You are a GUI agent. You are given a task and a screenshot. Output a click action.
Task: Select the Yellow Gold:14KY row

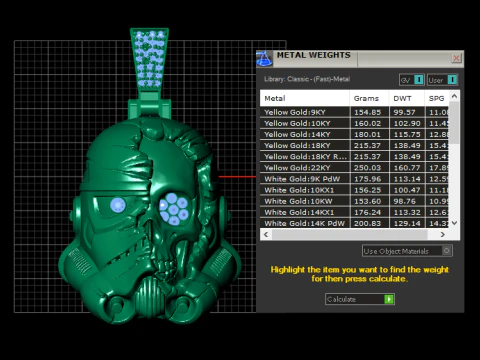(354, 134)
